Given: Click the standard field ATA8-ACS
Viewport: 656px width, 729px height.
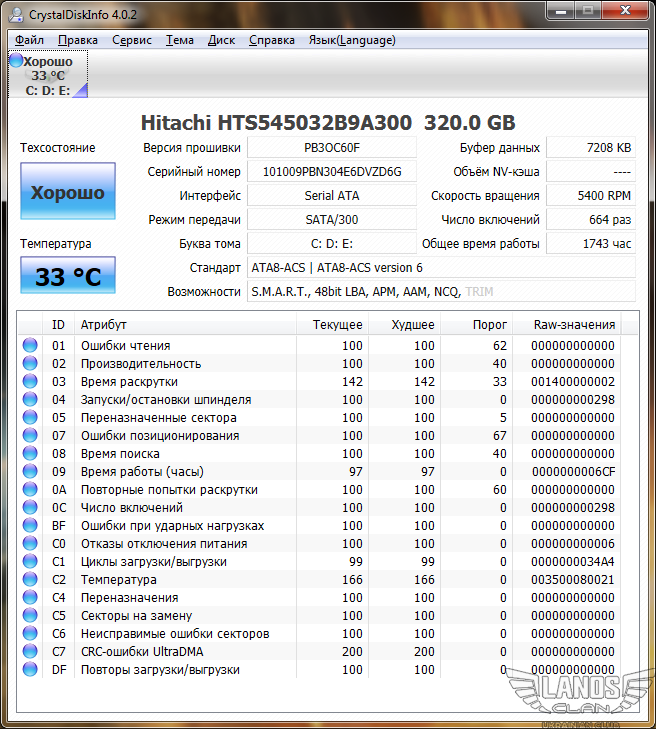Looking at the screenshot, I should point(441,268).
